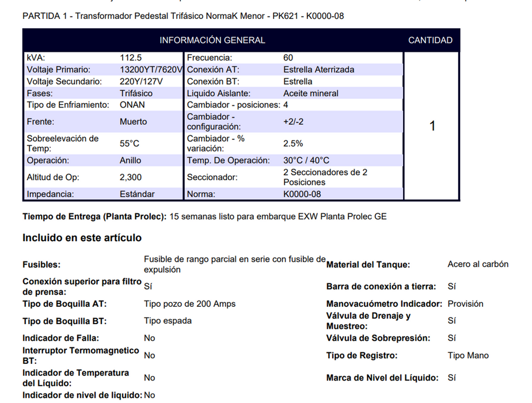Click the Tiempo de Entrega bold label
Viewport: 532px width, 403px height.
click(x=94, y=216)
